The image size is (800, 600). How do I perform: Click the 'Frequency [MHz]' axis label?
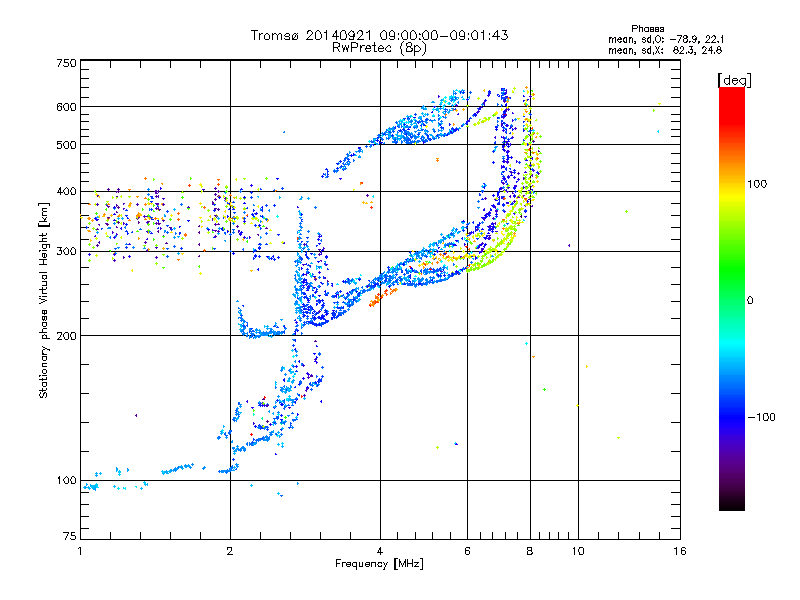[x=379, y=564]
